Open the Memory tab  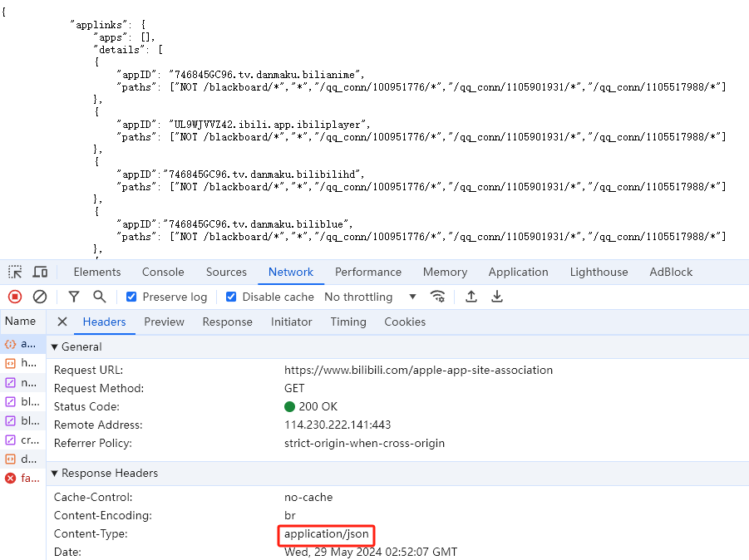(445, 273)
